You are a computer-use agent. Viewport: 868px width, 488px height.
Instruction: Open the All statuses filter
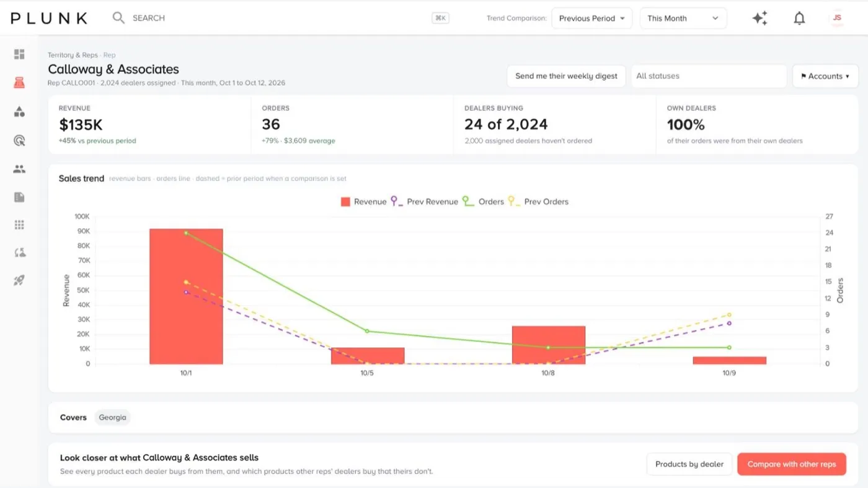709,76
